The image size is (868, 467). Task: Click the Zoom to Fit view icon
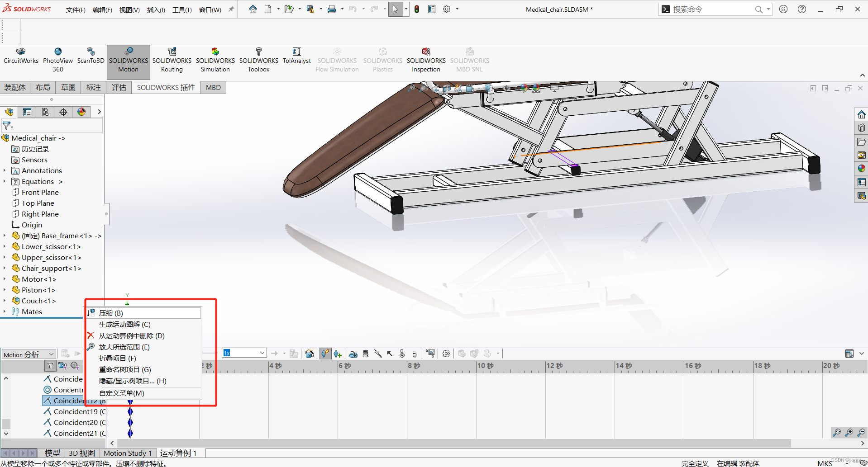[411, 88]
